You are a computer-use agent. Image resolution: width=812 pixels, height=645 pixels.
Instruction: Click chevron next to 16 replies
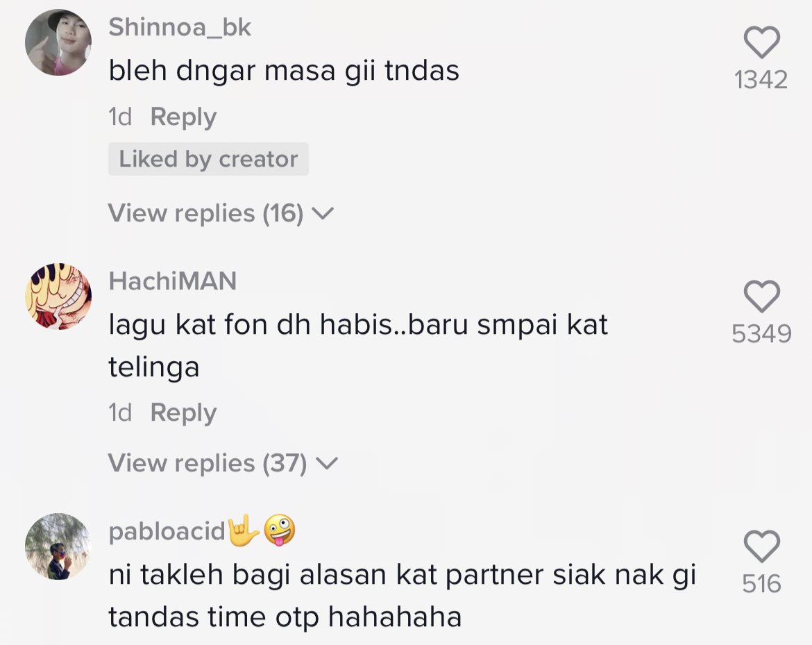point(323,213)
